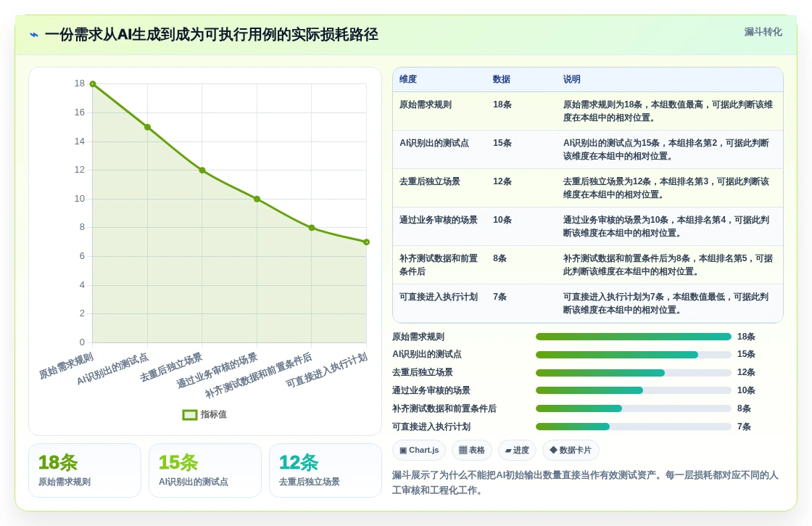The image size is (812, 526).
Task: Click the chart point at value 10
Action: coord(257,199)
